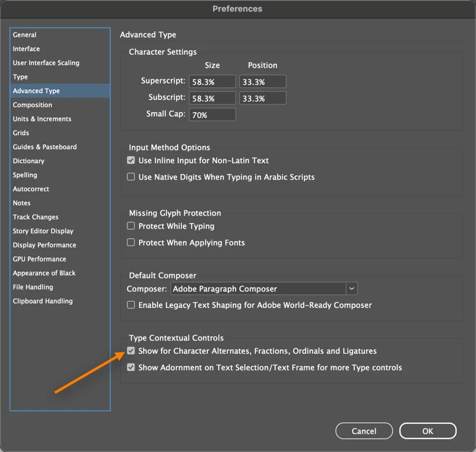Click the Superscript Size field
Viewport: 476px width, 452px height.
tap(212, 82)
